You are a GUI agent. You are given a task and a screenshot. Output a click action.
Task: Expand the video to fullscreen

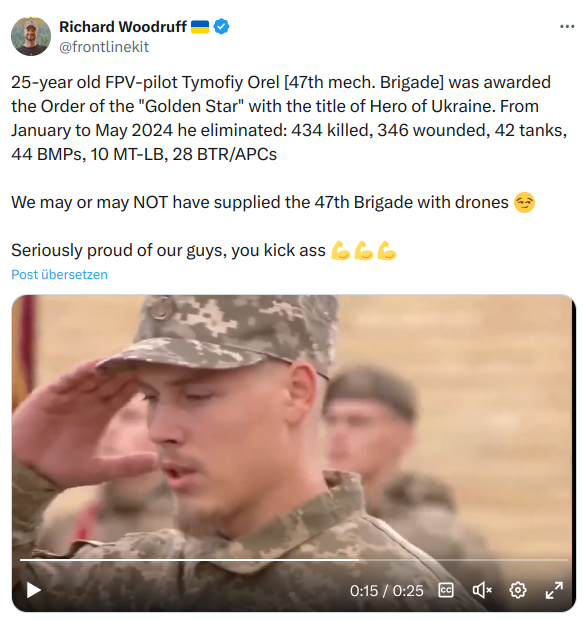pos(554,590)
